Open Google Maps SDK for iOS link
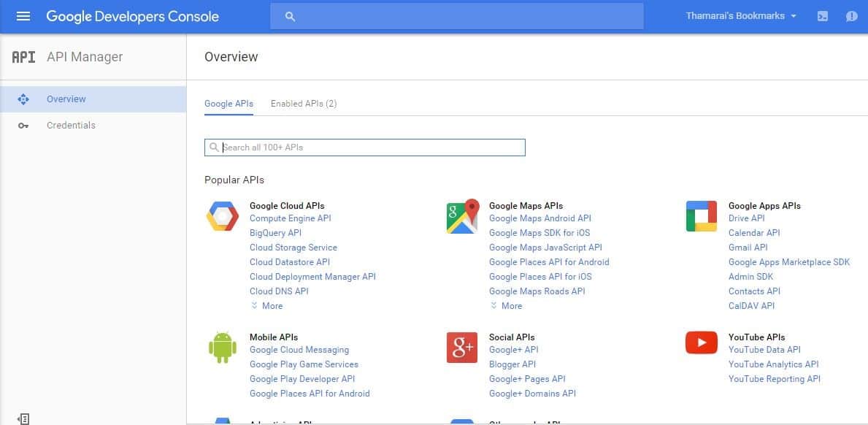The width and height of the screenshot is (868, 425). coord(539,233)
